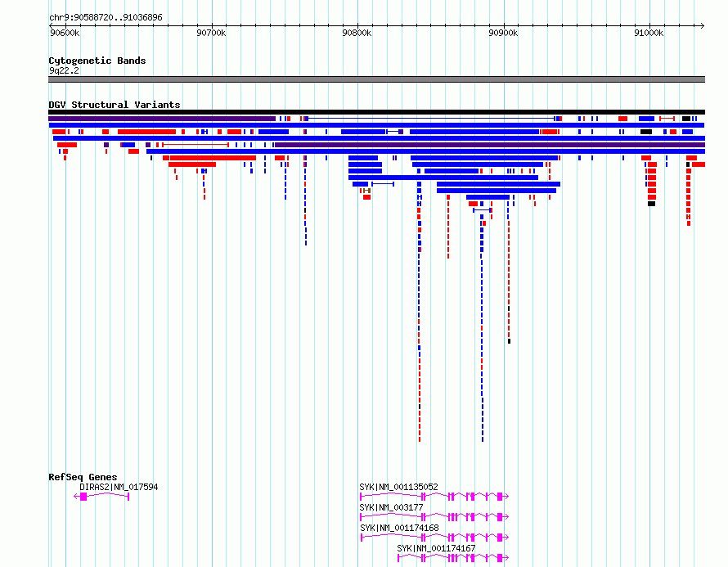Click the 90600k ruler tick label

(65, 33)
